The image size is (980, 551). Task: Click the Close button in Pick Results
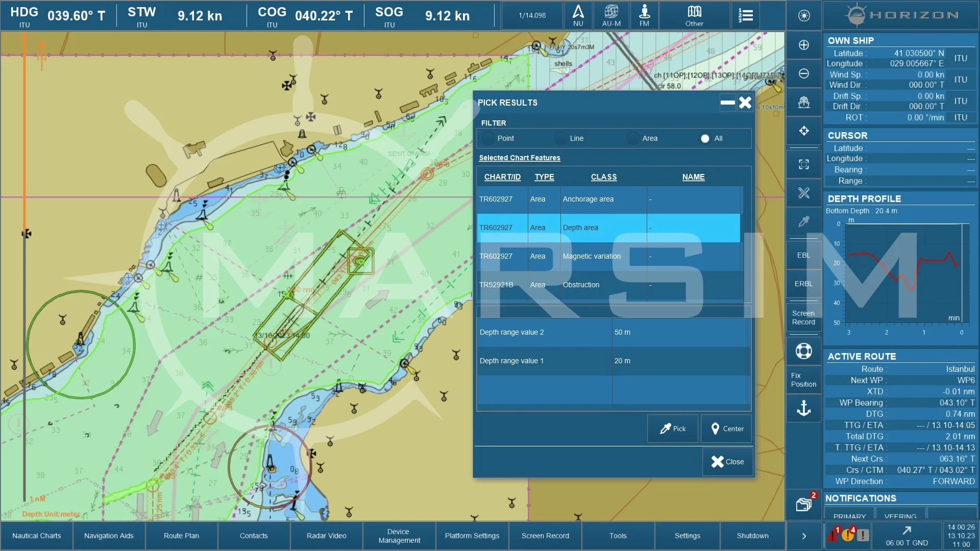coord(727,462)
